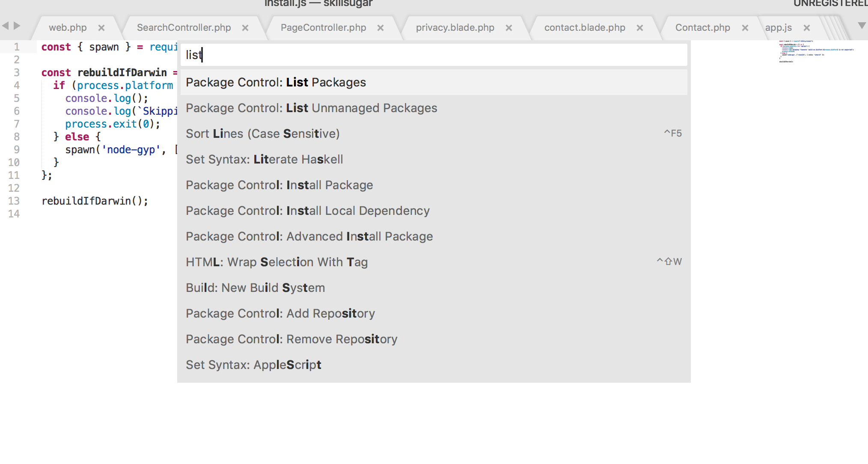Close the privacy.blade.php tab
This screenshot has height=464, width=868.
point(509,28)
